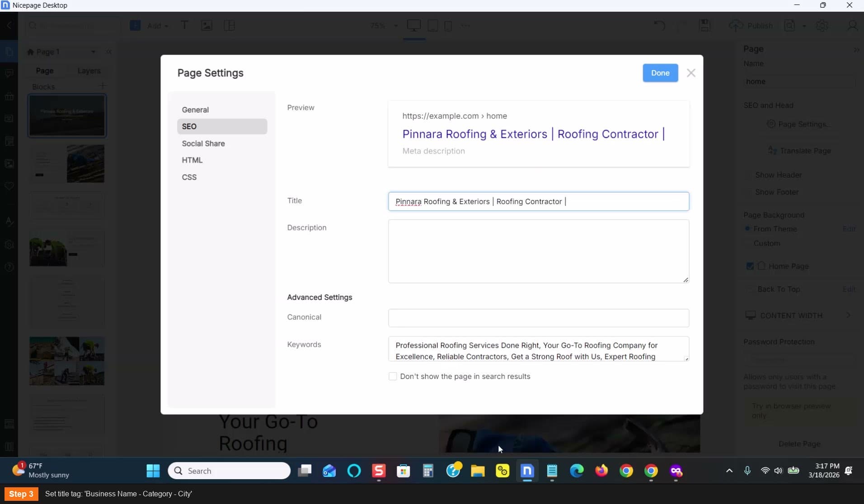
Task: Show hidden system tray icons
Action: point(729,471)
